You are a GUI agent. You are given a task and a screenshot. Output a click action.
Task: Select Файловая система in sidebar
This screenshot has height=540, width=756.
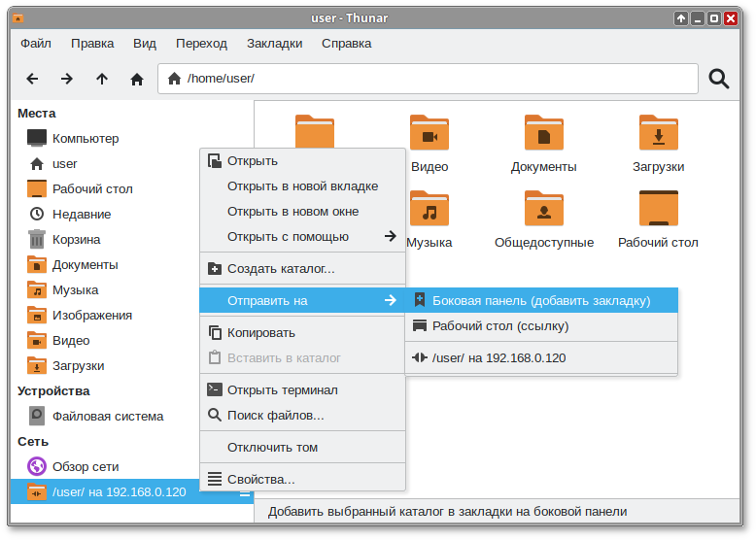click(107, 417)
